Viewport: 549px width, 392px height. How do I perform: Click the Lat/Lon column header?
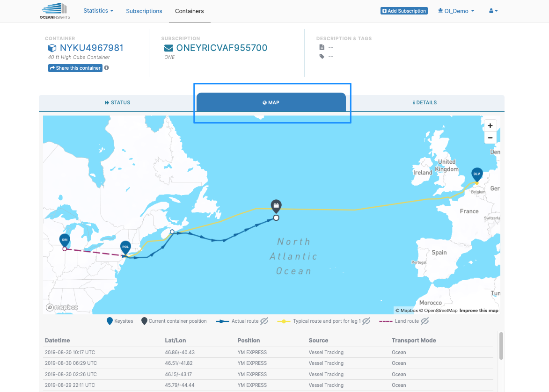(176, 340)
